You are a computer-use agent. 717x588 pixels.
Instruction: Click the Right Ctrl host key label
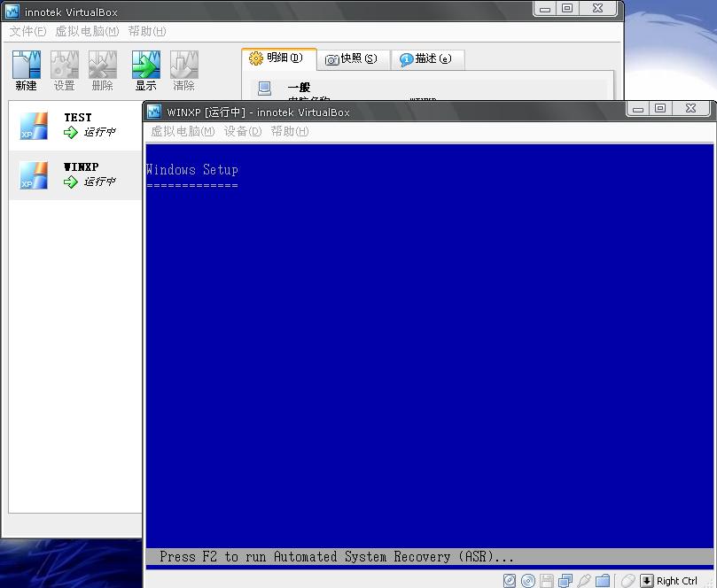click(x=677, y=581)
